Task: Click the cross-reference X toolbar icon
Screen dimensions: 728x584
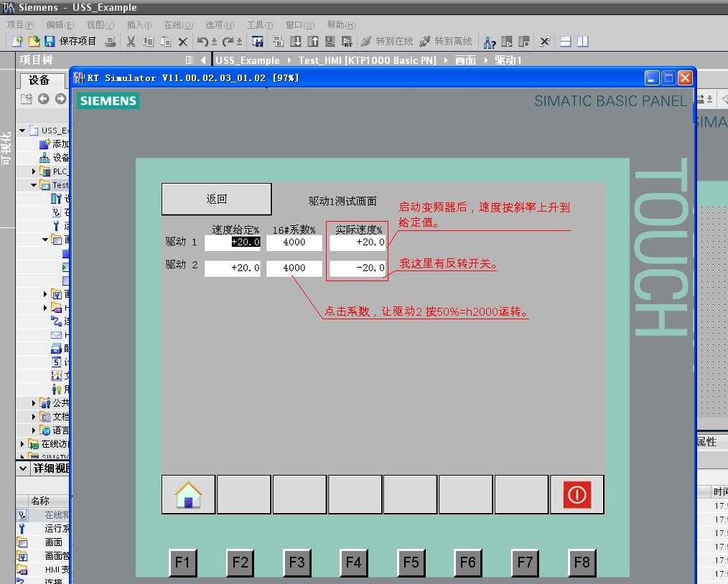Action: click(x=545, y=42)
